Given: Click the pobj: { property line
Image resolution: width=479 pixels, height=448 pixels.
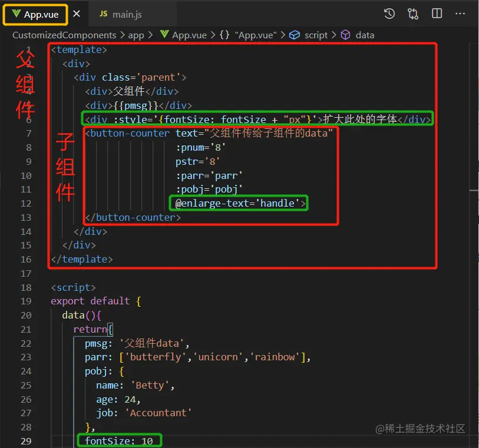Looking at the screenshot, I should [104, 371].
